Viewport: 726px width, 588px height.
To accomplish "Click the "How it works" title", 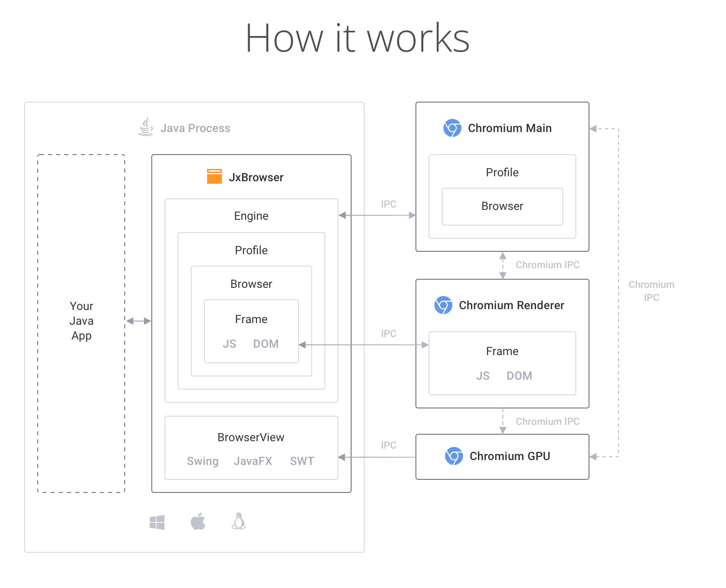I will pyautogui.click(x=357, y=38).
